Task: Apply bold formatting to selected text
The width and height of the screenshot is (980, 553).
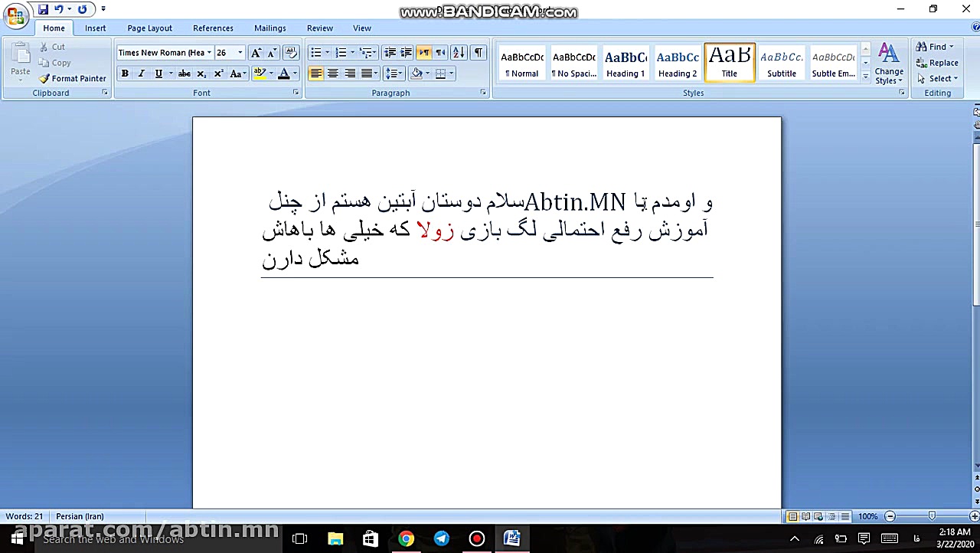Action: tap(124, 73)
